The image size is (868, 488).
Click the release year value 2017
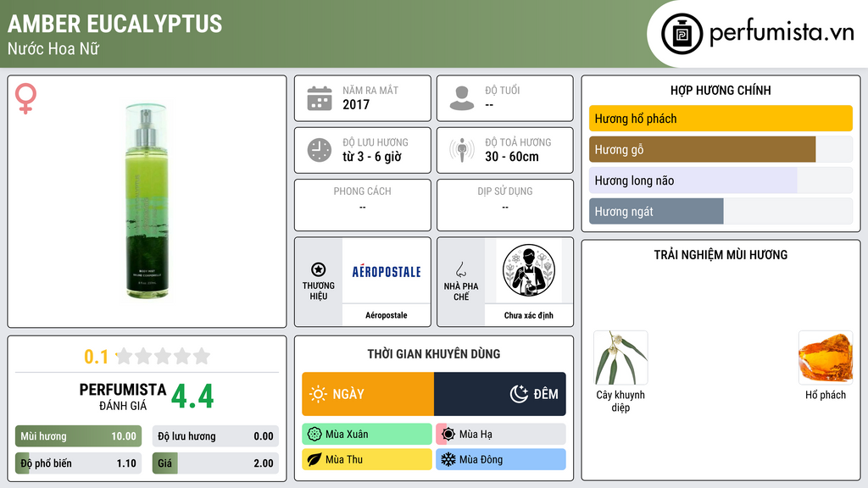tap(356, 104)
